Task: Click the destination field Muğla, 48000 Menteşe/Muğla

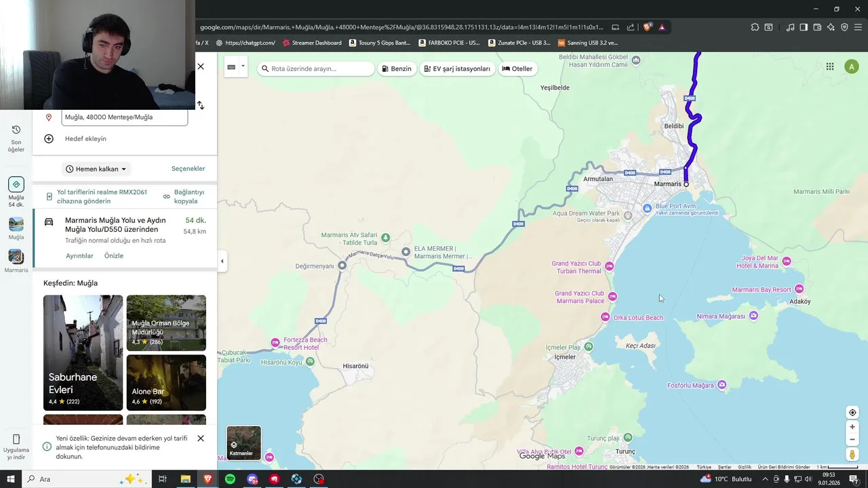Action: [x=125, y=117]
